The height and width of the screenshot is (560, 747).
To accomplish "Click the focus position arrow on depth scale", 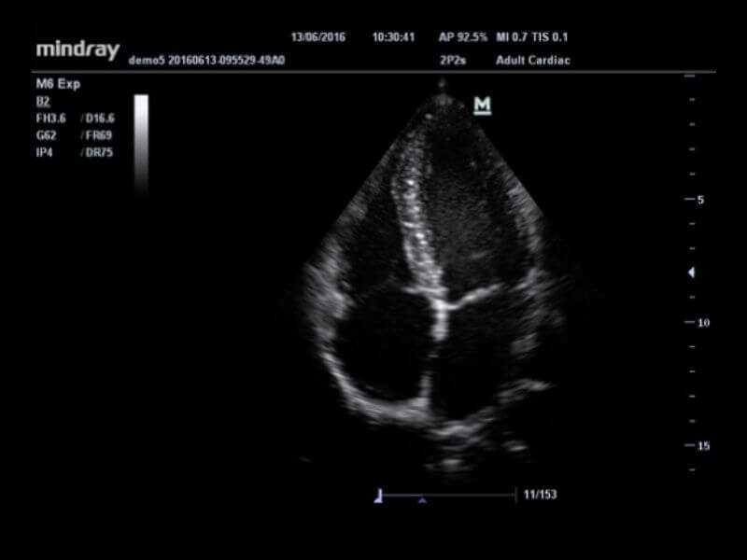I will click(x=691, y=273).
